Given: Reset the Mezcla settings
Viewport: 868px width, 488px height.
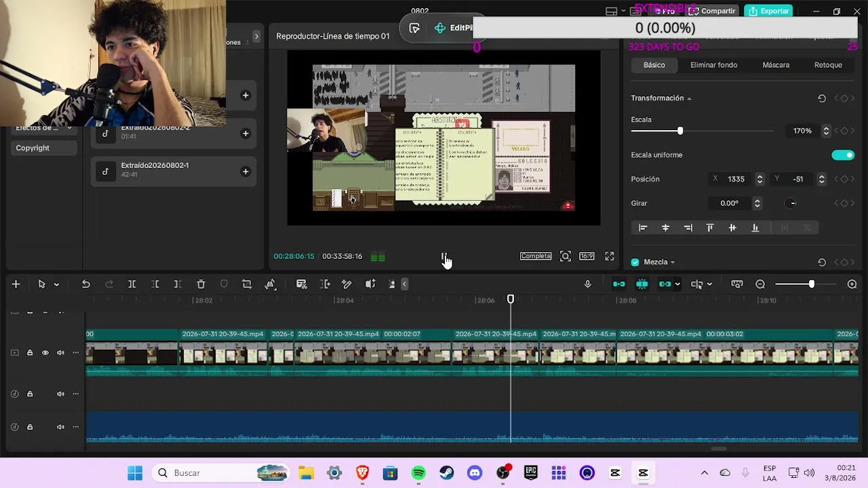Looking at the screenshot, I should 822,262.
